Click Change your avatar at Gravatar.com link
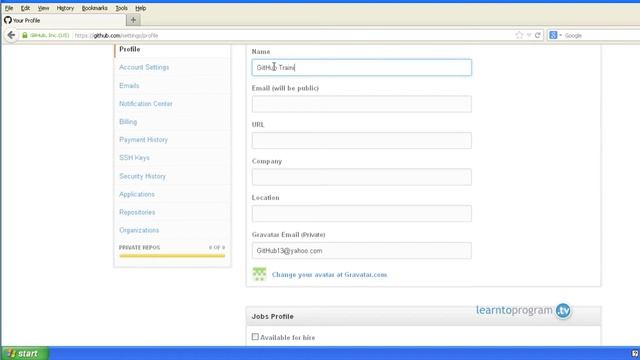Screen dimensions: 640x360 (x=329, y=275)
